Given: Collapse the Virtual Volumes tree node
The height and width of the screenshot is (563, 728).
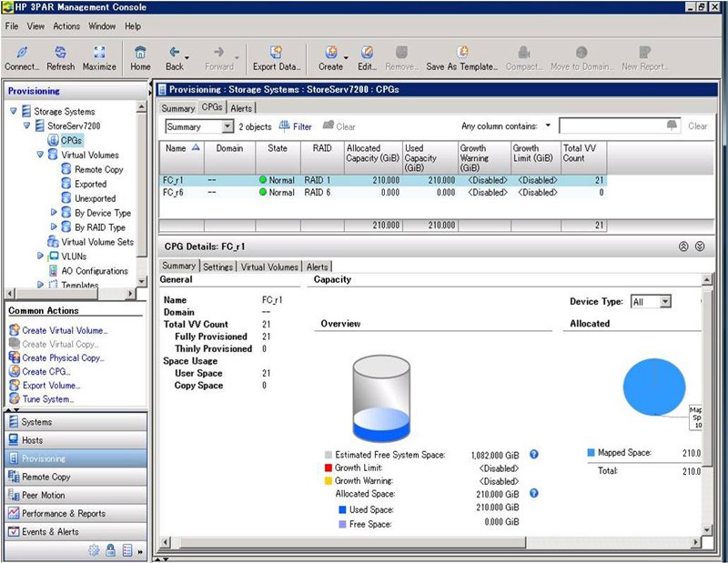Looking at the screenshot, I should click(x=40, y=155).
